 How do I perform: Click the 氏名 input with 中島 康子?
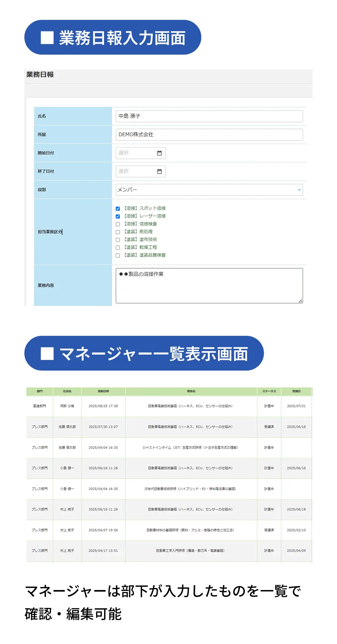point(209,116)
